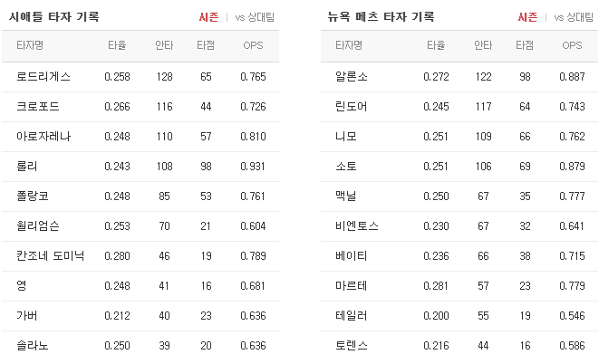Select 시즌 tab in 뉴욕 메츠 타자 기록
Screen dimensions: 599x364
pos(527,17)
